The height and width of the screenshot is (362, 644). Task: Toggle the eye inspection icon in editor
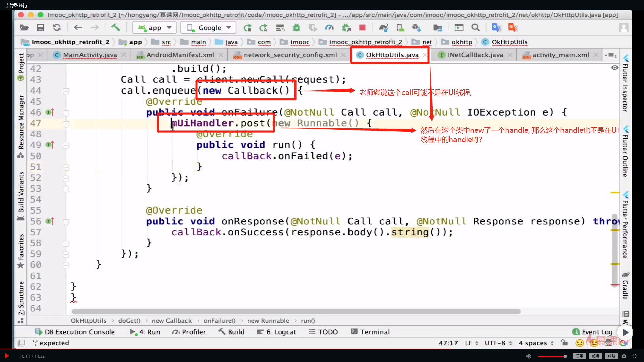pyautogui.click(x=614, y=68)
